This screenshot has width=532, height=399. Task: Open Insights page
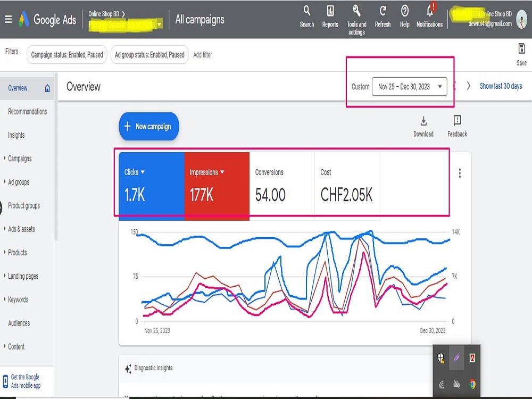(x=16, y=135)
